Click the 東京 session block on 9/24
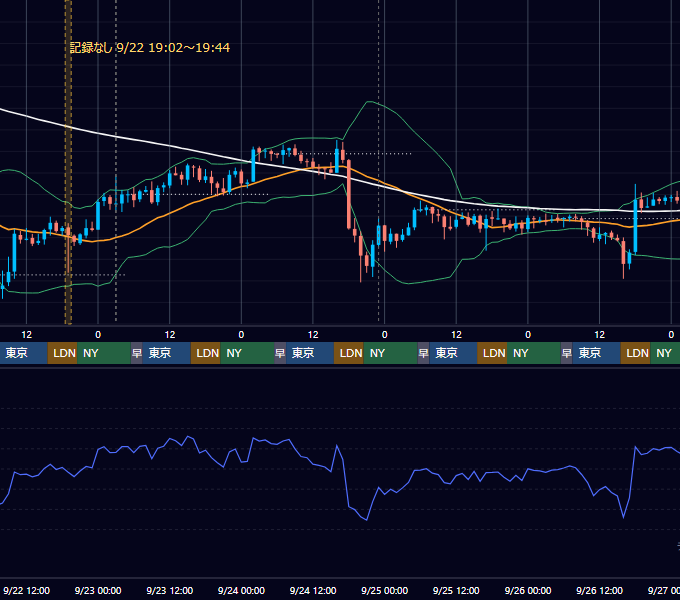Image resolution: width=680 pixels, height=600 pixels. pos(310,353)
